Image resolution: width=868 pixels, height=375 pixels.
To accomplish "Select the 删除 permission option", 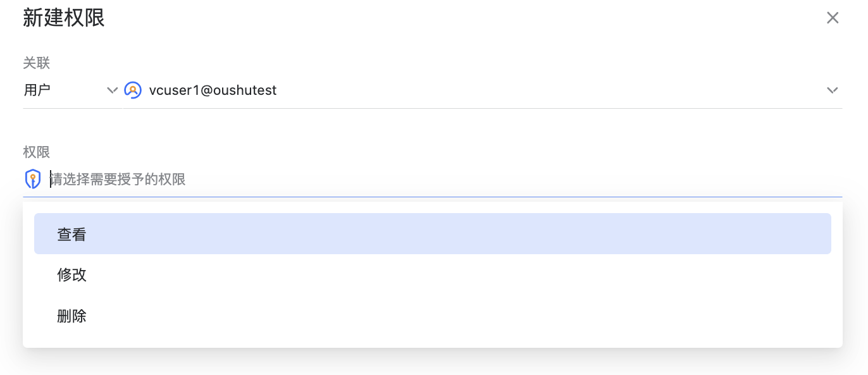I will tap(71, 316).
